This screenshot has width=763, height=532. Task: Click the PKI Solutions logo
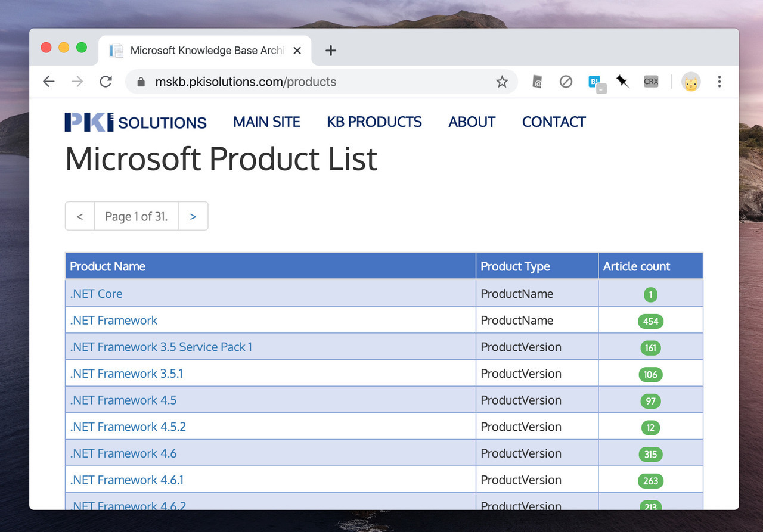pyautogui.click(x=135, y=122)
